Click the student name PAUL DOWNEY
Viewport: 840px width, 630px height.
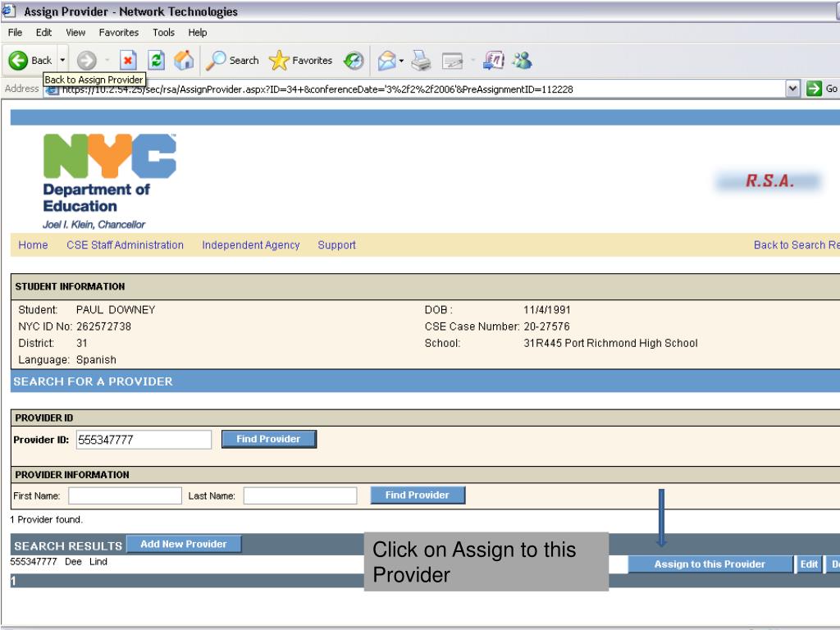tap(116, 309)
